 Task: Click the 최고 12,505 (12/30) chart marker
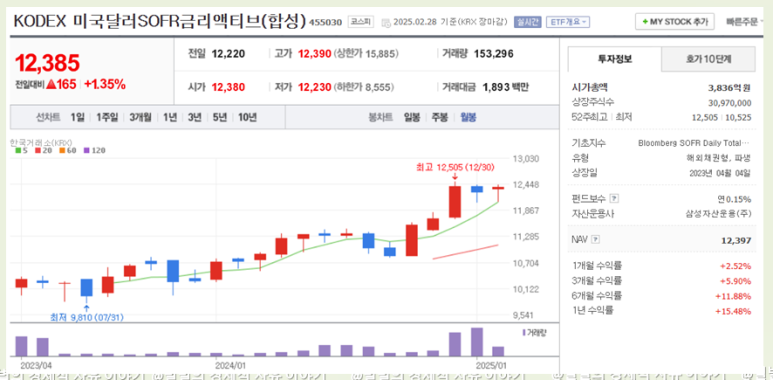pyautogui.click(x=455, y=168)
